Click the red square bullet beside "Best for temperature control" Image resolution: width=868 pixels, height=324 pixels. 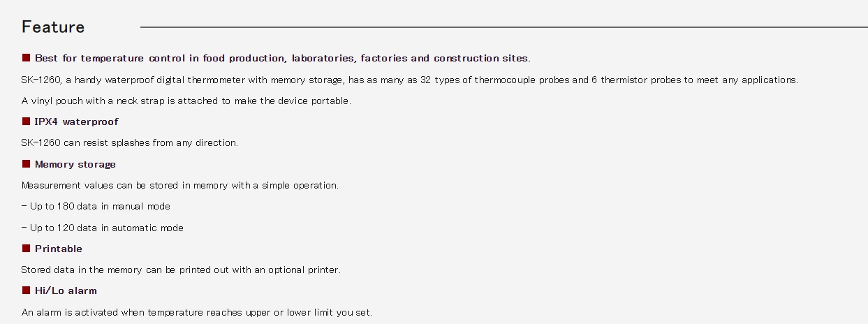pyautogui.click(x=26, y=58)
